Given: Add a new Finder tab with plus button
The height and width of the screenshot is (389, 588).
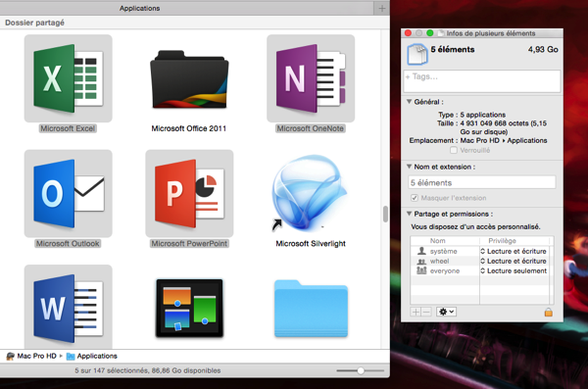Looking at the screenshot, I should [x=382, y=8].
